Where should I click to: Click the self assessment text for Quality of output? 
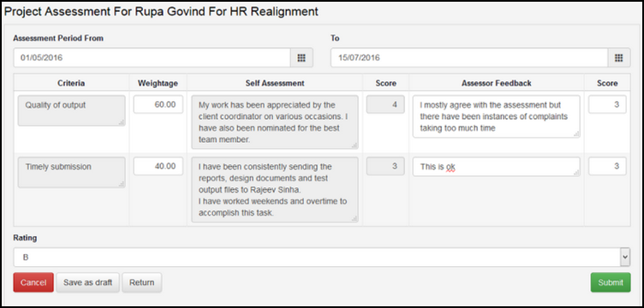[275, 122]
